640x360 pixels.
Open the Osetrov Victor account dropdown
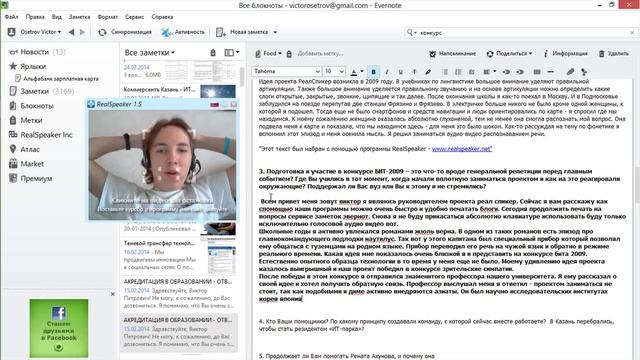click(34, 32)
